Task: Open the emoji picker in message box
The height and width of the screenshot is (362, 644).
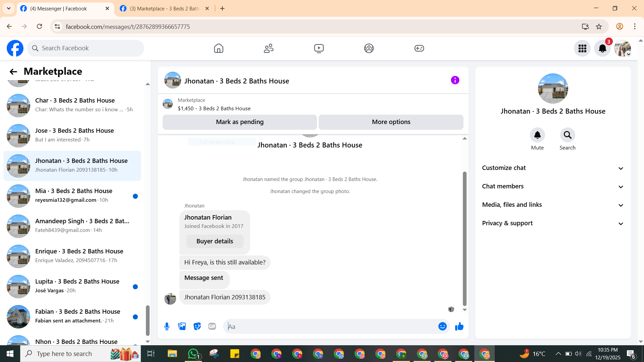Action: pyautogui.click(x=442, y=326)
